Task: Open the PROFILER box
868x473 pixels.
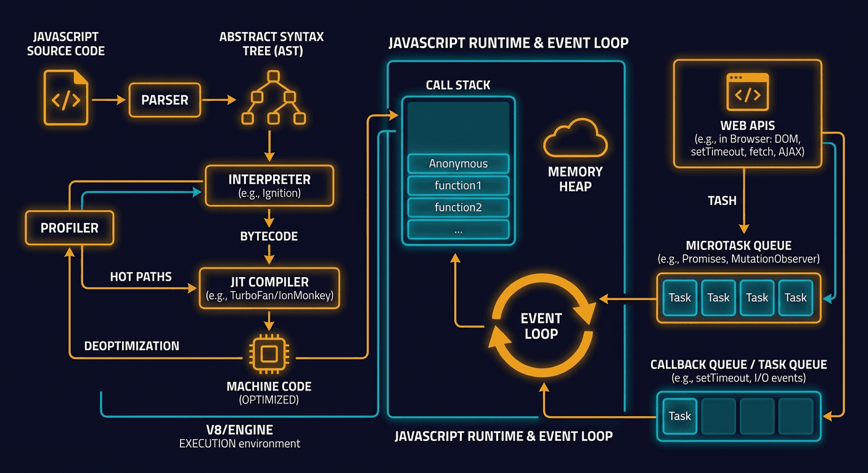Action: point(69,228)
